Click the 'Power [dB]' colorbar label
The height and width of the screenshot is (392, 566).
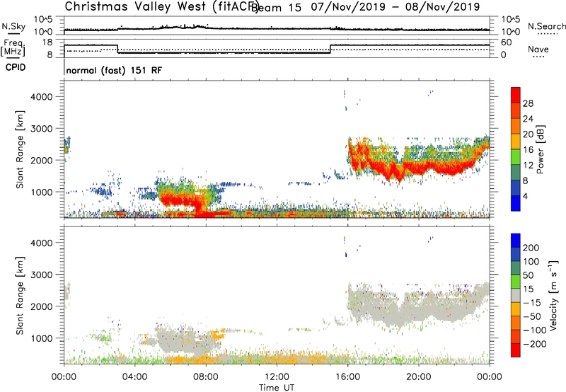point(540,149)
